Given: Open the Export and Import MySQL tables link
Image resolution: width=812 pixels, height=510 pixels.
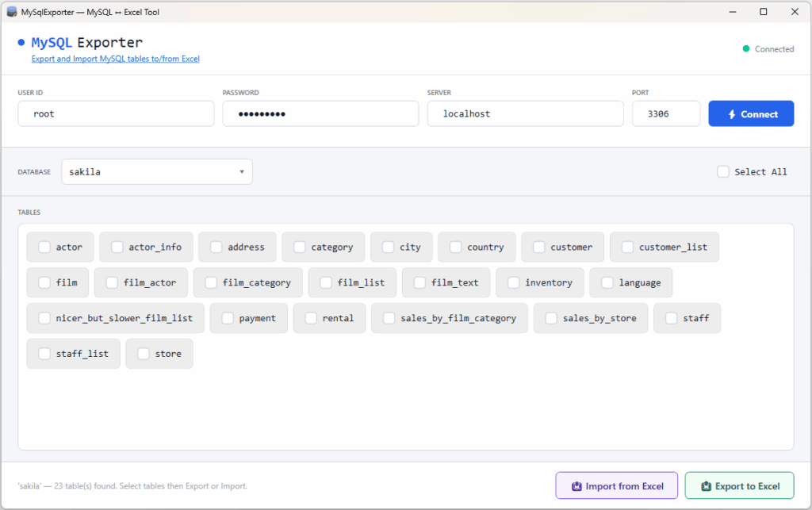Looking at the screenshot, I should [x=116, y=59].
